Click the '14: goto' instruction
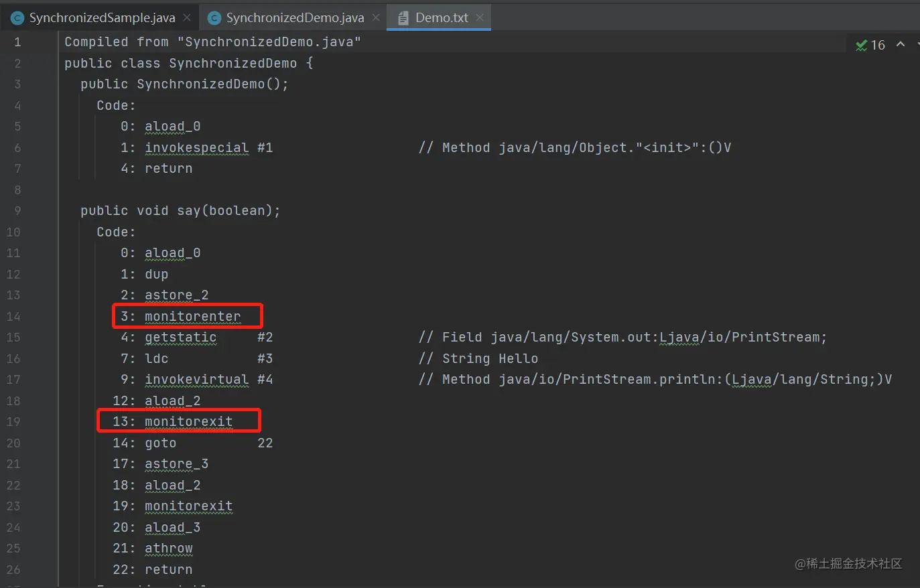Screen dimensions: 920x588 144,443
